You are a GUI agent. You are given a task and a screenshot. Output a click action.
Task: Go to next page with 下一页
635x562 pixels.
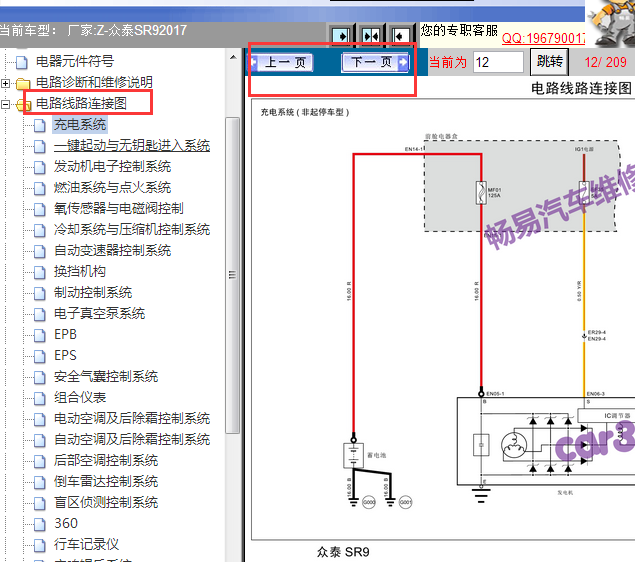click(x=375, y=62)
